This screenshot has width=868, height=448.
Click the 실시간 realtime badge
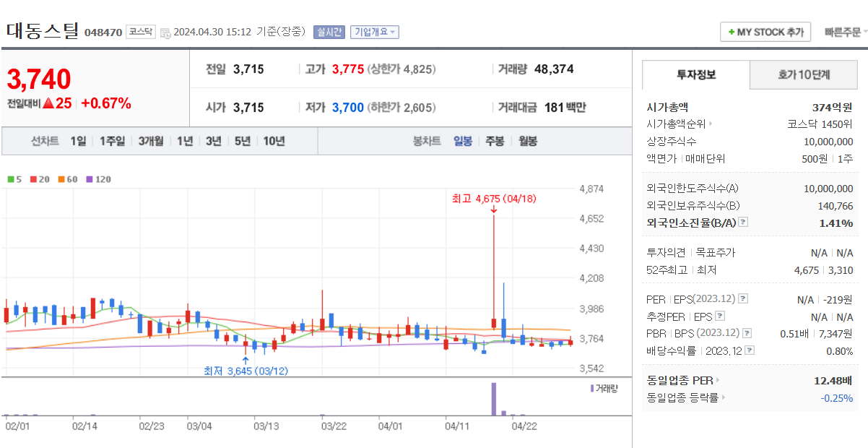click(329, 33)
